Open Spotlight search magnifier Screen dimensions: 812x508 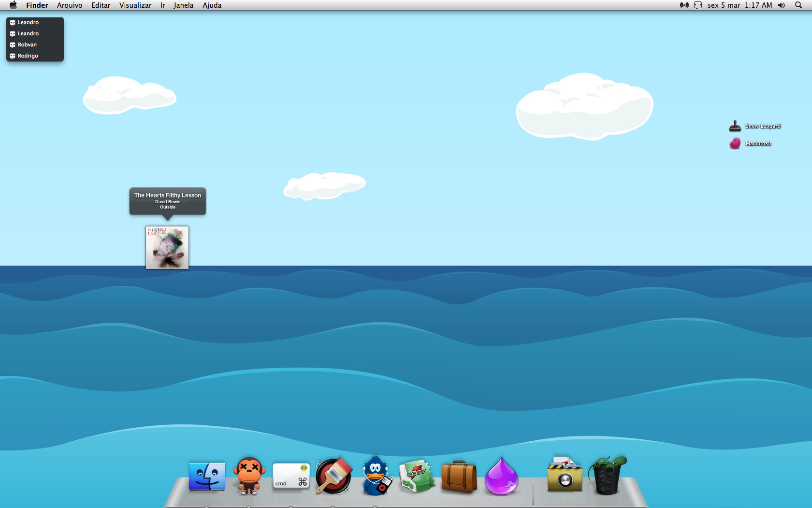[x=798, y=5]
